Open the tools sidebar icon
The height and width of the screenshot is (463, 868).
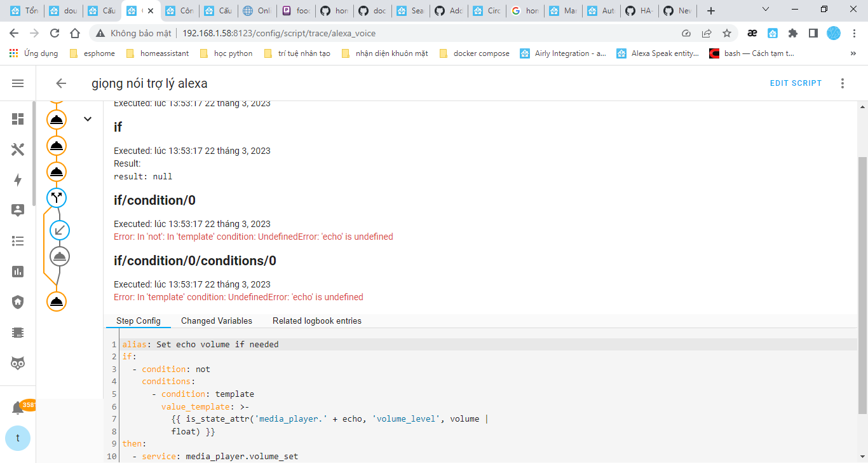[18, 149]
